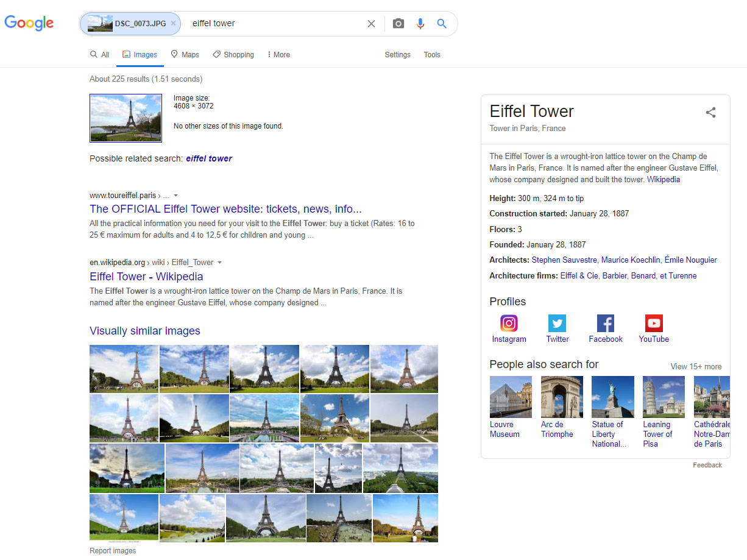This screenshot has height=560, width=747.
Task: Expand the toureiffel.paris result dropdown arrow
Action: (x=175, y=196)
